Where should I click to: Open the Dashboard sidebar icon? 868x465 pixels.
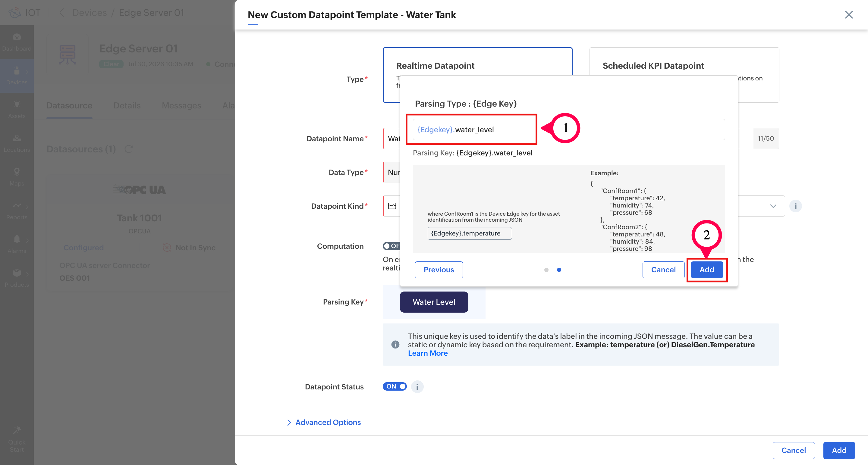tap(17, 42)
